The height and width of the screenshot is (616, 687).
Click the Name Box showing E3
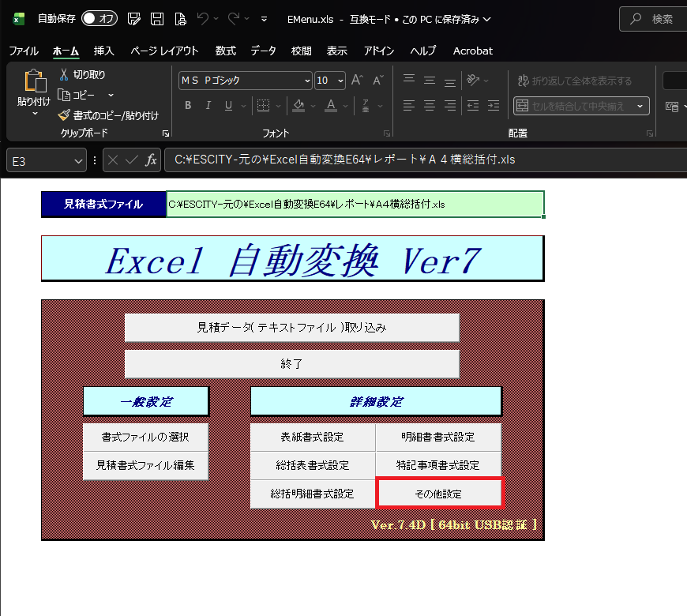(39, 159)
